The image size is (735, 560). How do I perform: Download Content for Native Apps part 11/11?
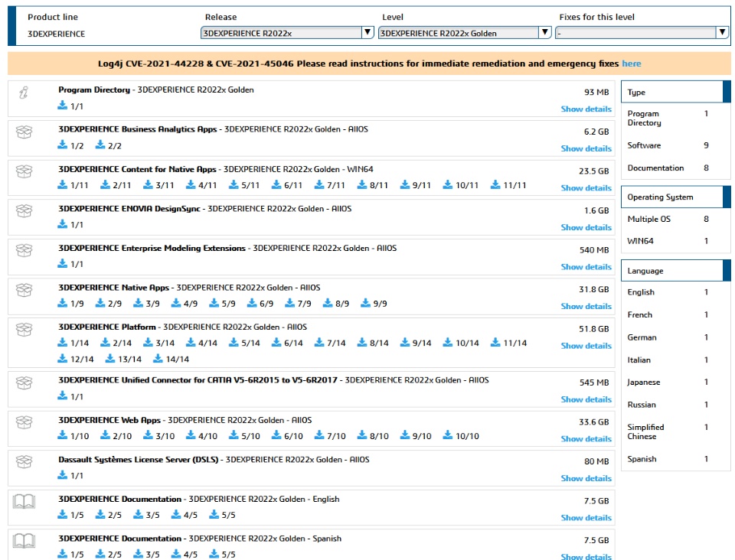point(508,185)
